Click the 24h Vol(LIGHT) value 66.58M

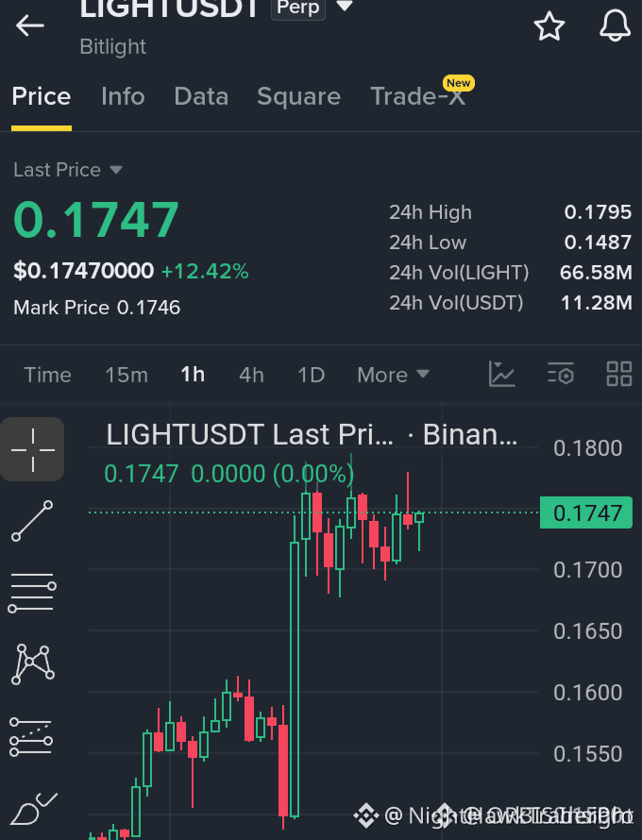pos(596,272)
